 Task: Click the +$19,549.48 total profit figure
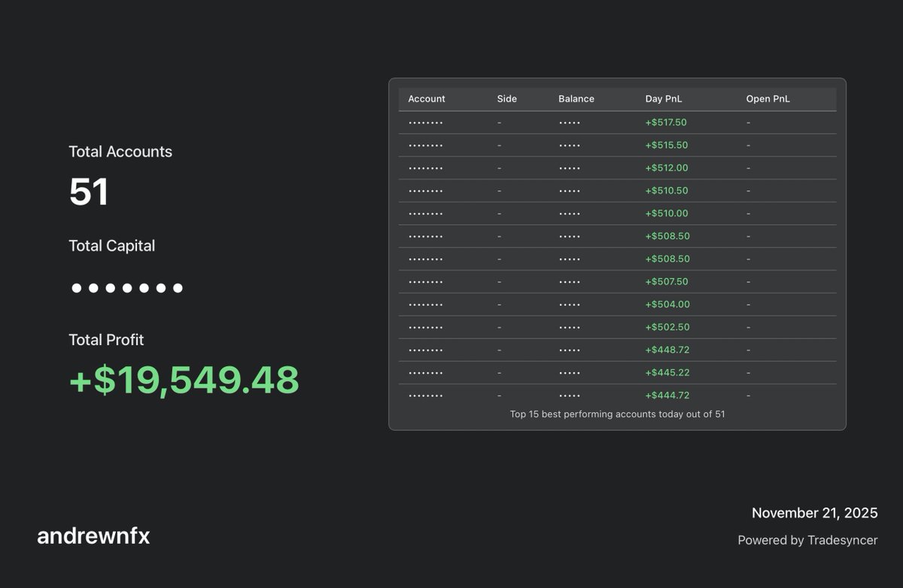click(x=184, y=380)
